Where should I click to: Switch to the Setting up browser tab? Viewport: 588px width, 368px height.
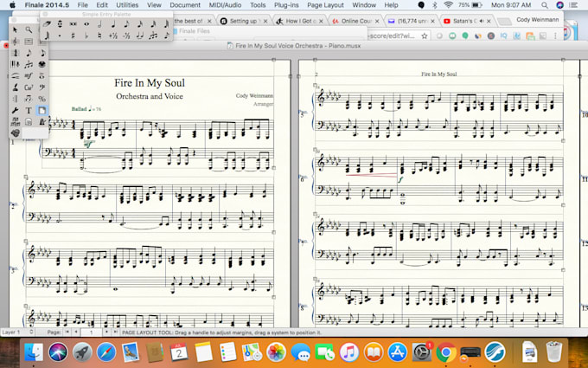click(243, 21)
